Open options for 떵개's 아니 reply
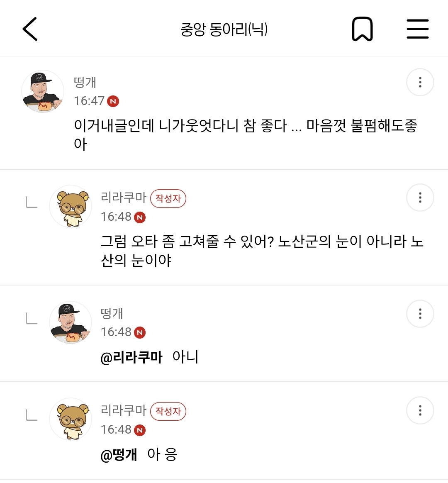This screenshot has width=448, height=483. (x=420, y=314)
